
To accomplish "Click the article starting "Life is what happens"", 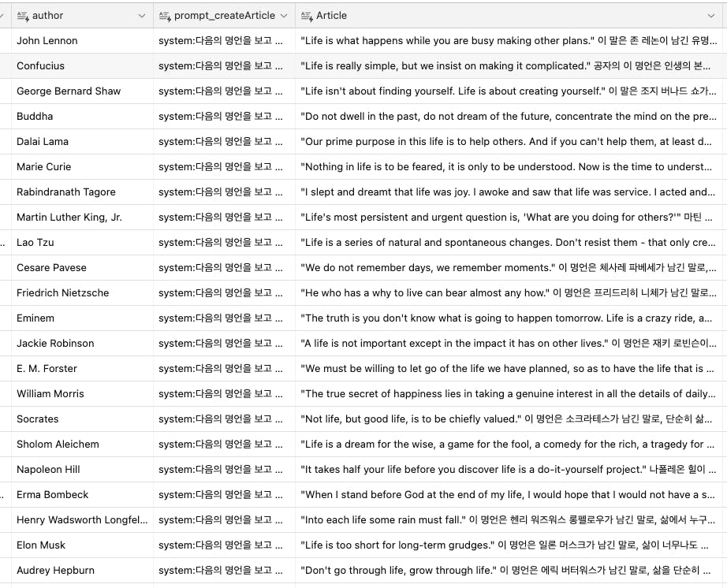I will (510, 41).
